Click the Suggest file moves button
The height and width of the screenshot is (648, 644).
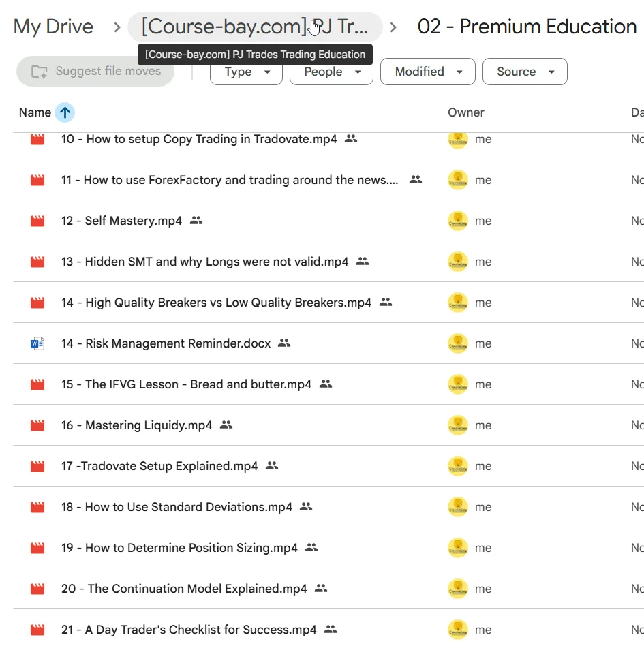coord(95,71)
